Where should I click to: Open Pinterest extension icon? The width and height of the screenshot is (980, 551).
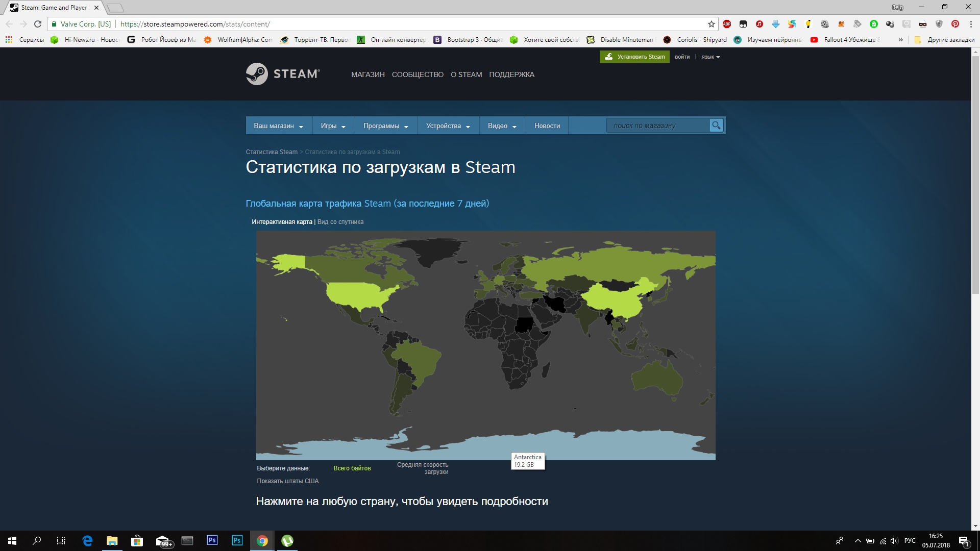pyautogui.click(x=955, y=24)
